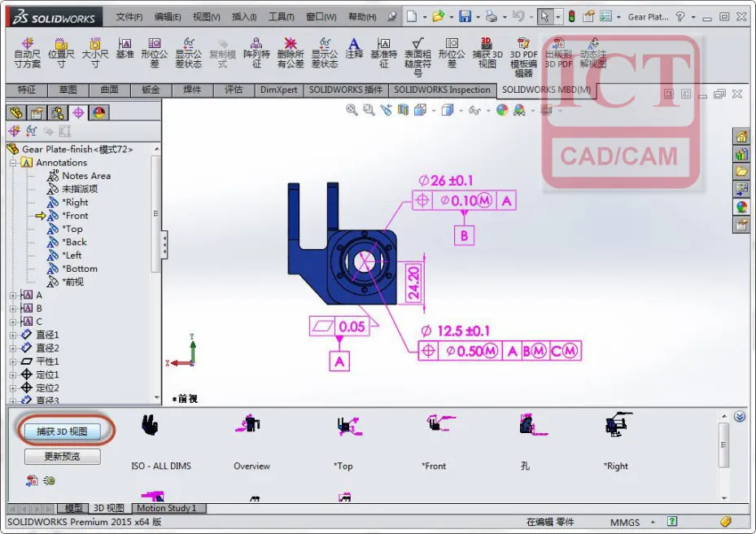Click Zoom to Area magnifier icon

[369, 110]
